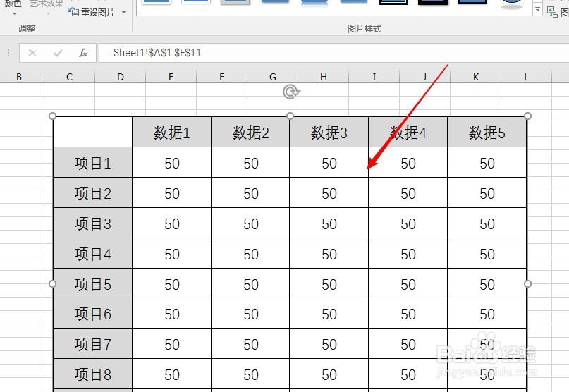Click the 50 in 项目6 row under 数据1
The width and height of the screenshot is (569, 392).
tap(172, 314)
